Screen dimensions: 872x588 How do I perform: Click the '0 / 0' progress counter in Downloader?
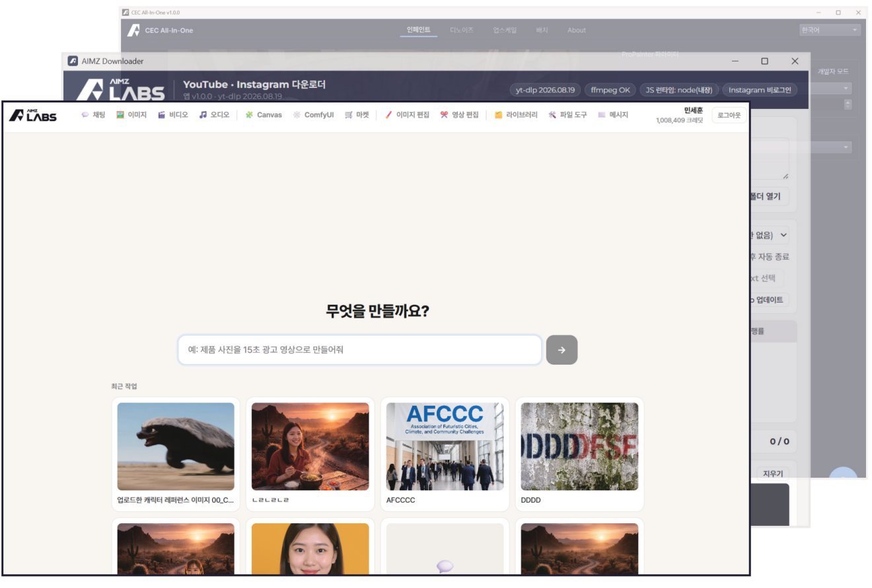pyautogui.click(x=780, y=441)
